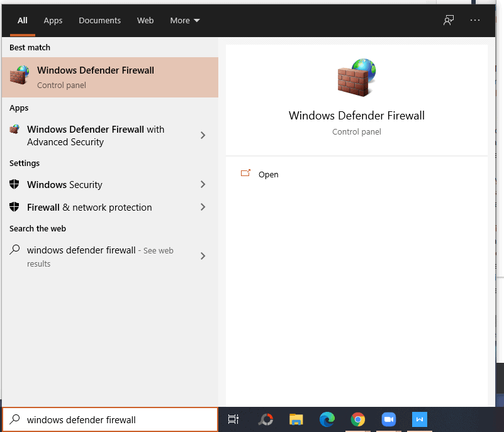Open Google Chrome from taskbar
This screenshot has height=432, width=504.
click(358, 419)
